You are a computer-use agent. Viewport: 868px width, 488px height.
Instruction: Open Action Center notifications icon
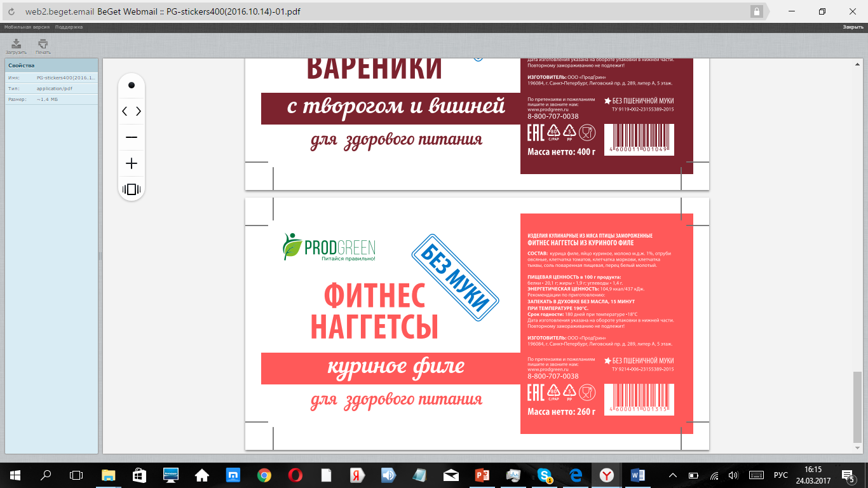pos(848,475)
